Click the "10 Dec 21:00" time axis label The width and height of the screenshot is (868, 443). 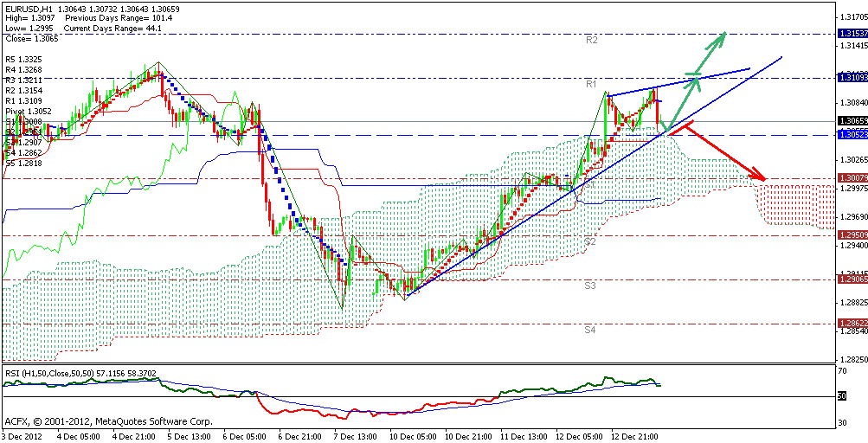(468, 436)
